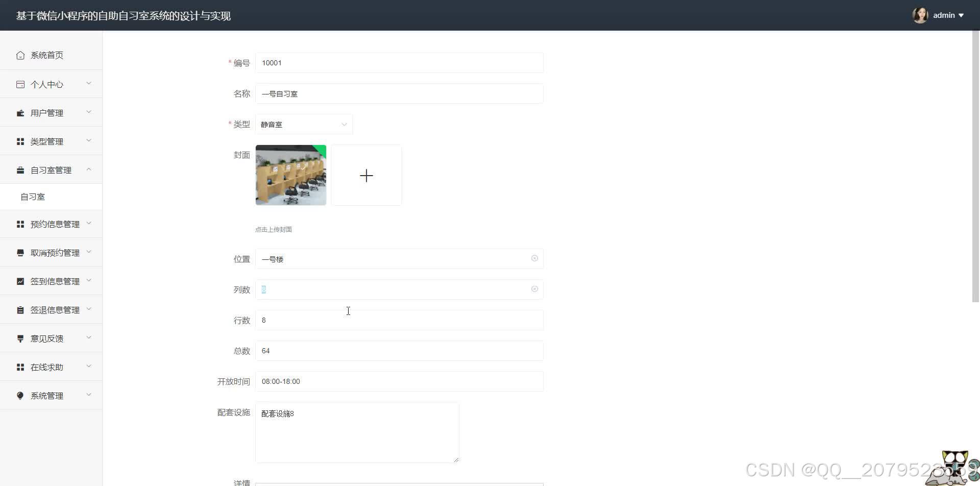Click the 名称 field containing 一号自习室

399,93
